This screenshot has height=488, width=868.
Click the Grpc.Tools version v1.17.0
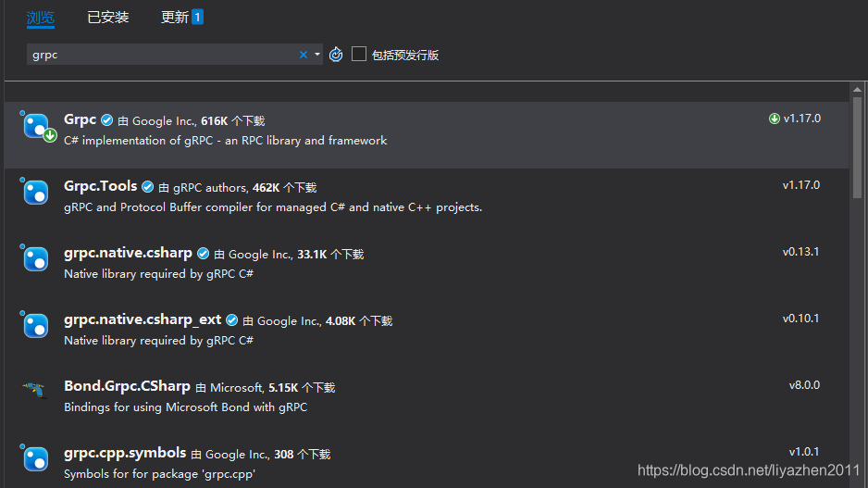pyautogui.click(x=801, y=185)
